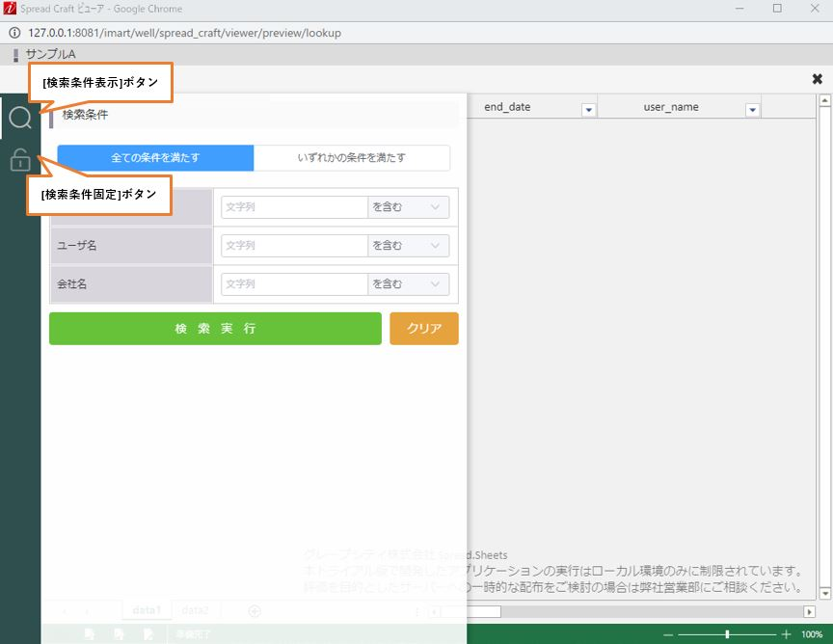The image size is (833, 644).
Task: Switch to the data2 sheet tab
Action: [196, 610]
